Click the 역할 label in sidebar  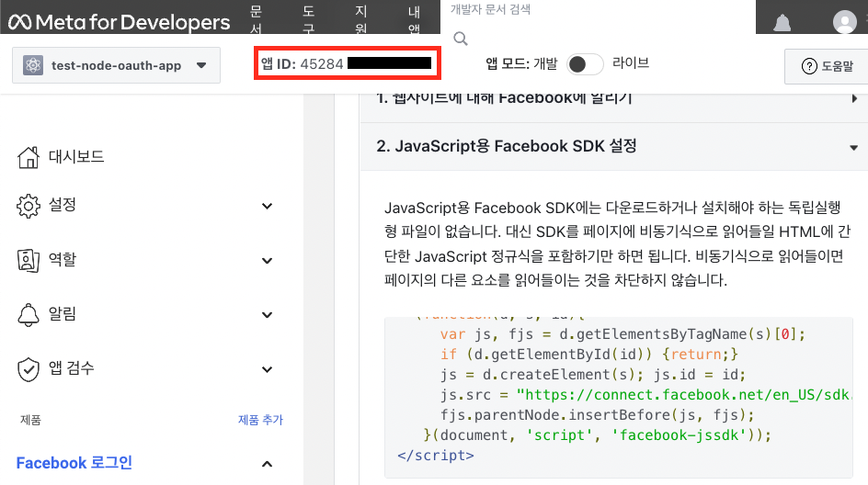point(62,259)
